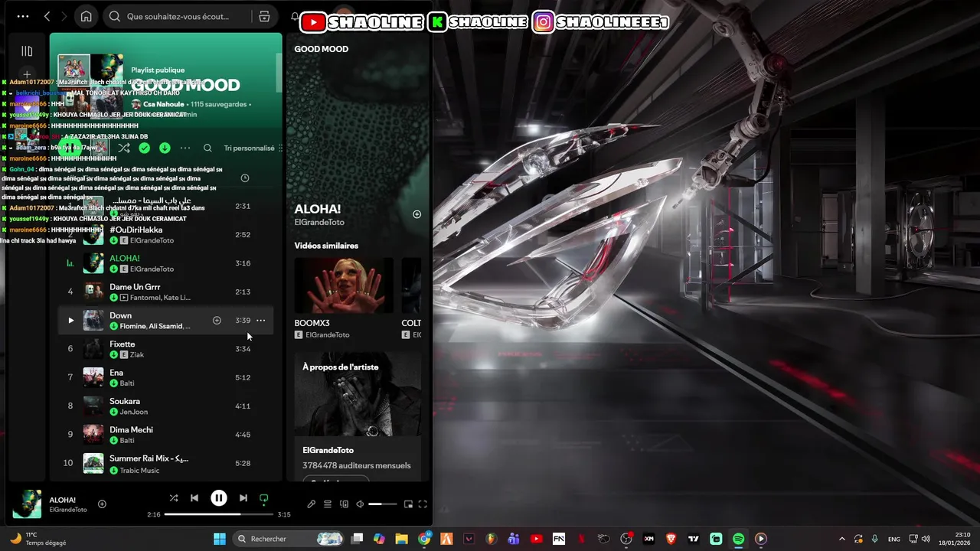
Task: Select the Dima Mechi track
Action: (x=166, y=435)
